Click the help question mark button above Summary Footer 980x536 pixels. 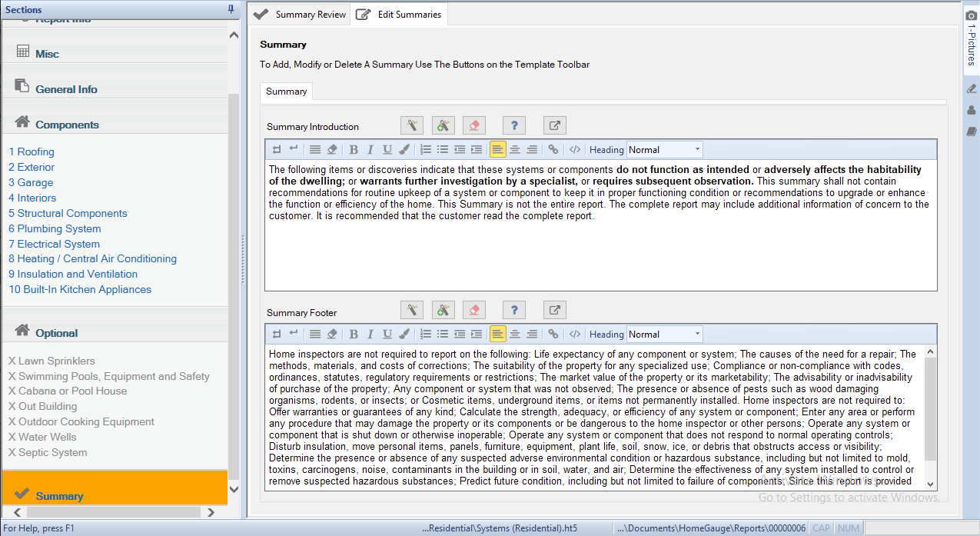click(x=514, y=310)
